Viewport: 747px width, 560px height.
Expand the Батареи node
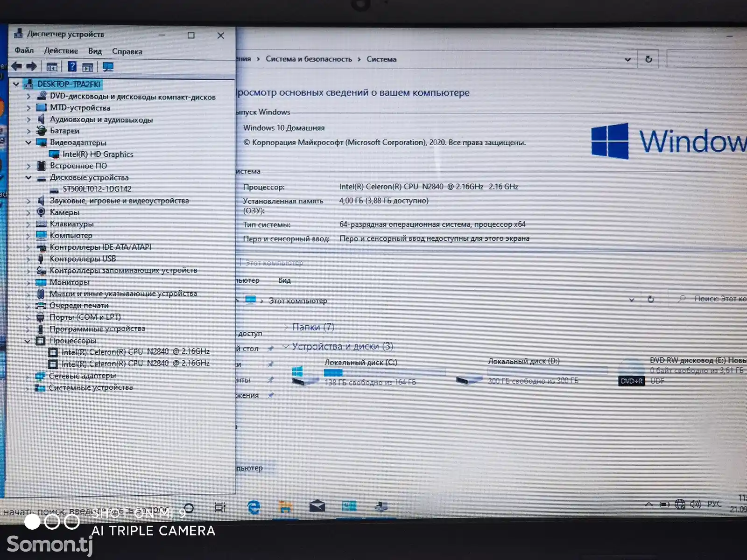(28, 131)
